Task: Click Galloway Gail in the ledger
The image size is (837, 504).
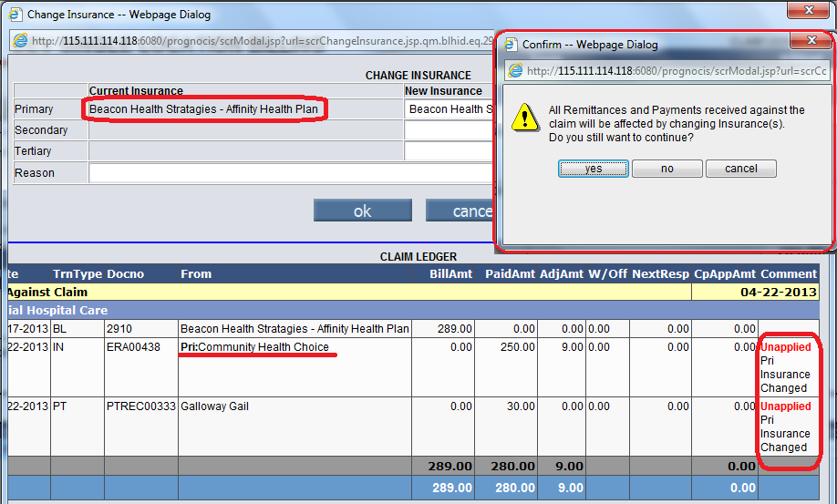Action: (x=214, y=406)
